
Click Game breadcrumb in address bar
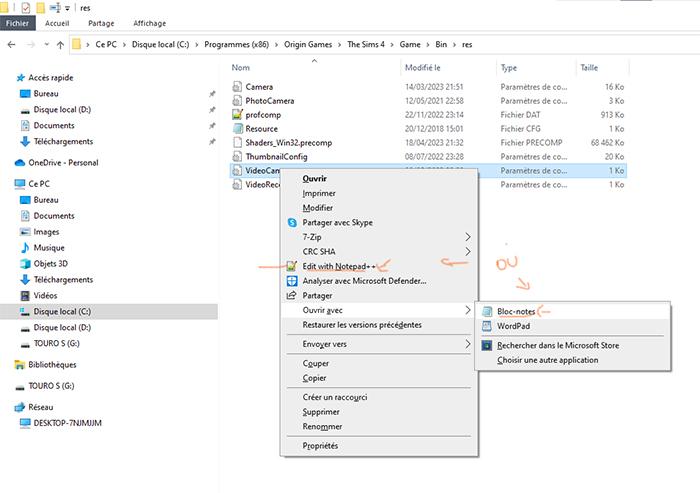tap(410, 44)
